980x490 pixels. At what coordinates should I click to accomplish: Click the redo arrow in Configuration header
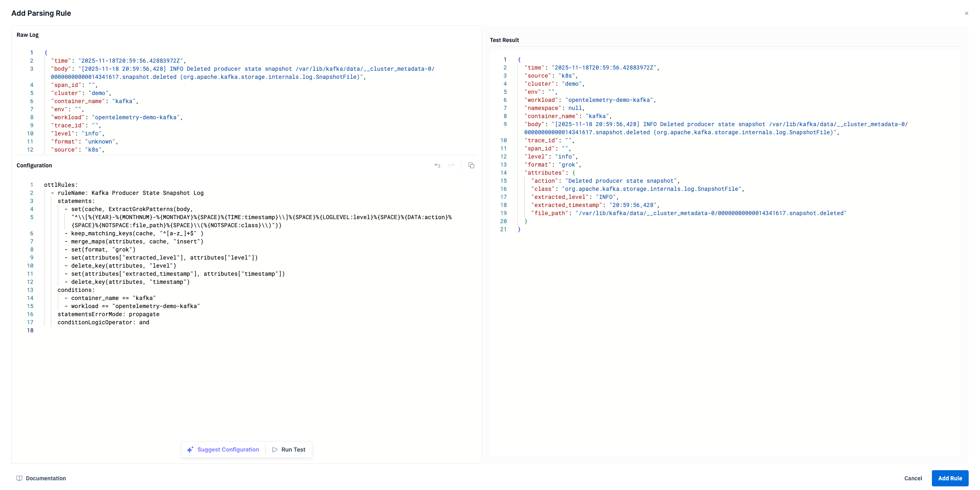coord(451,165)
